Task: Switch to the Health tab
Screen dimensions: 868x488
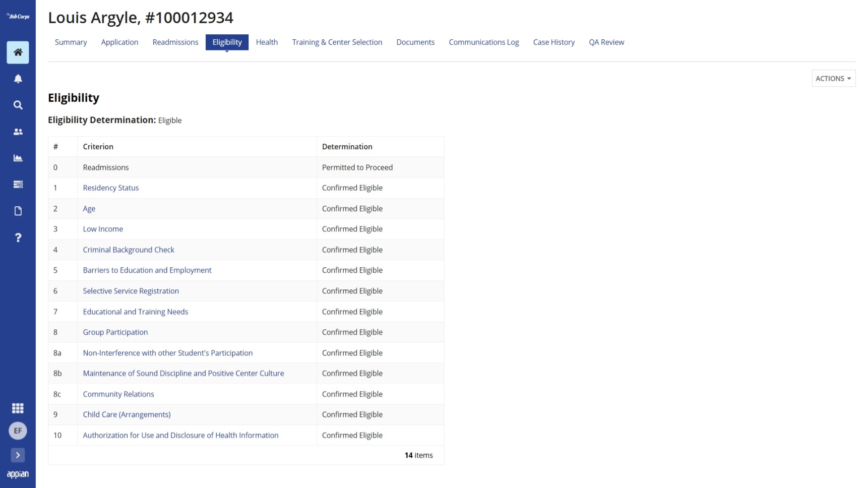Action: point(267,42)
